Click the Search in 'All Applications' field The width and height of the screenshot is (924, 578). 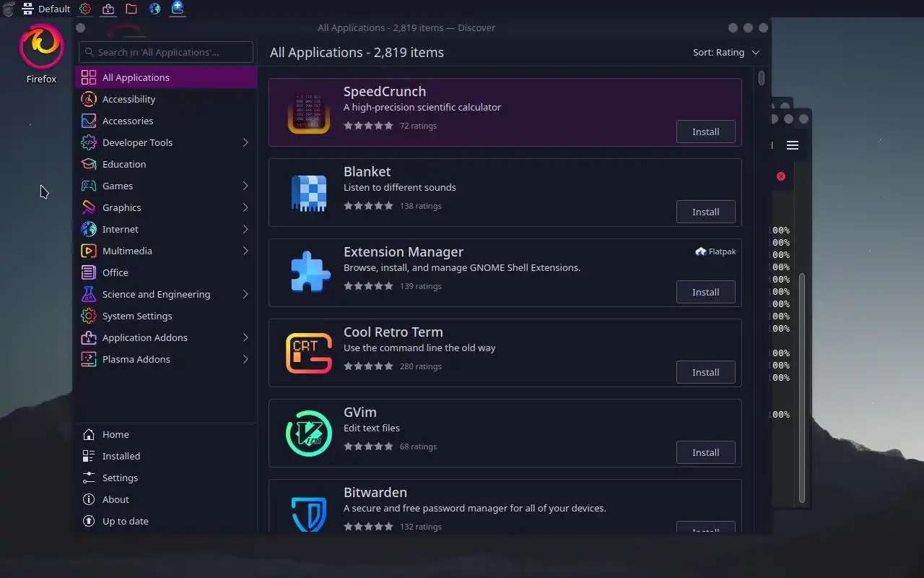[166, 52]
